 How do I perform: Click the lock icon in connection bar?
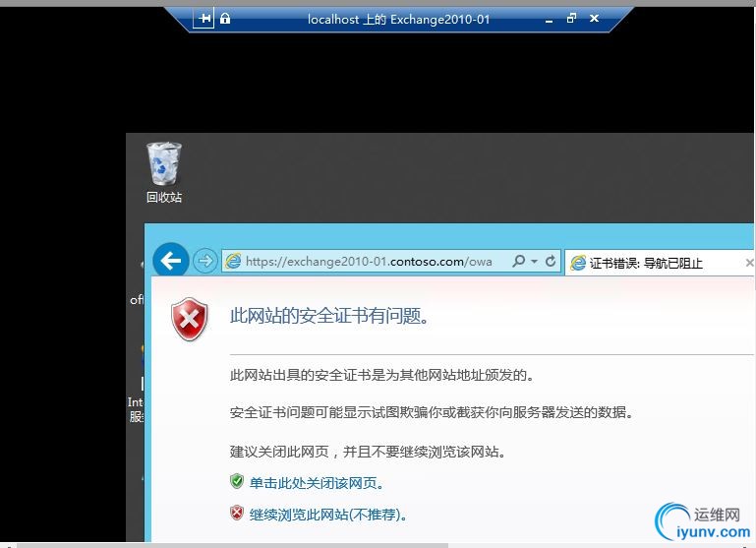[225, 19]
